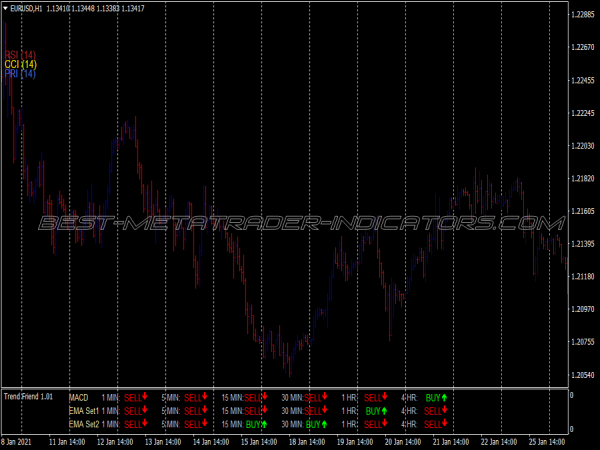The height and width of the screenshot is (450, 600).
Task: Click the 8 Jan 2021 date label
Action: pos(16,442)
